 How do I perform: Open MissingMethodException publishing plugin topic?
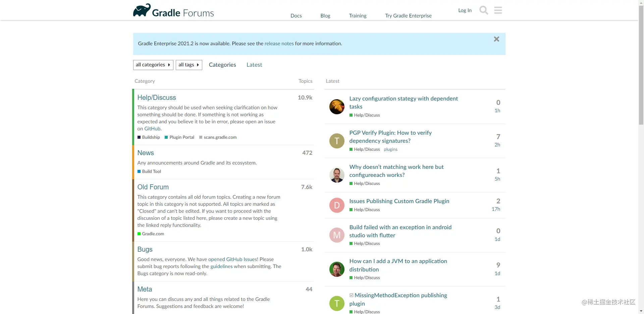[x=398, y=299]
